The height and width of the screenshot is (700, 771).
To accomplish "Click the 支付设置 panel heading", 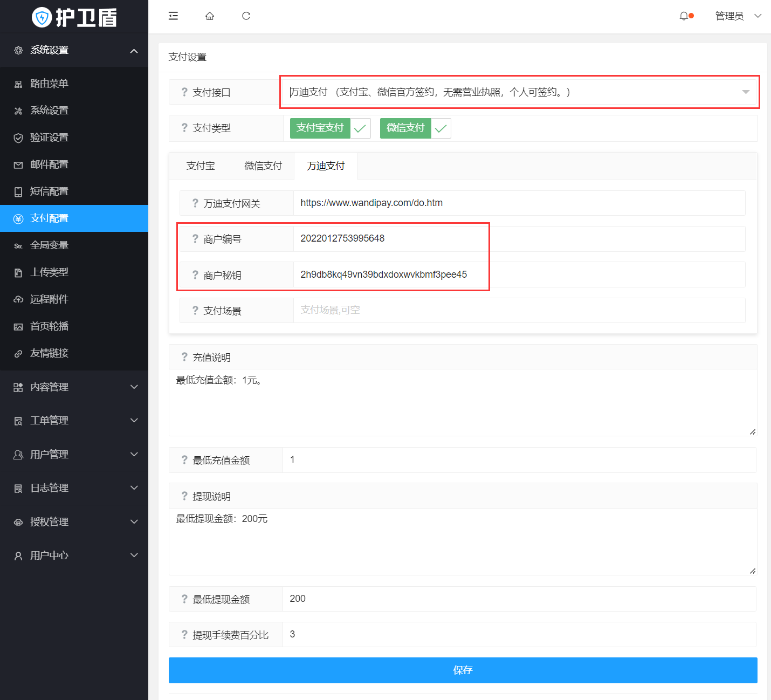I will [x=188, y=57].
